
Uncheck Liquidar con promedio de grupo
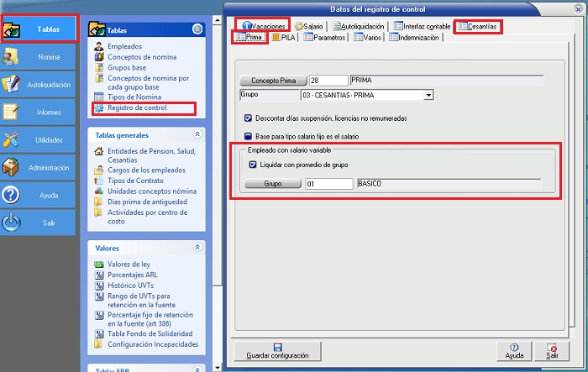(x=253, y=165)
